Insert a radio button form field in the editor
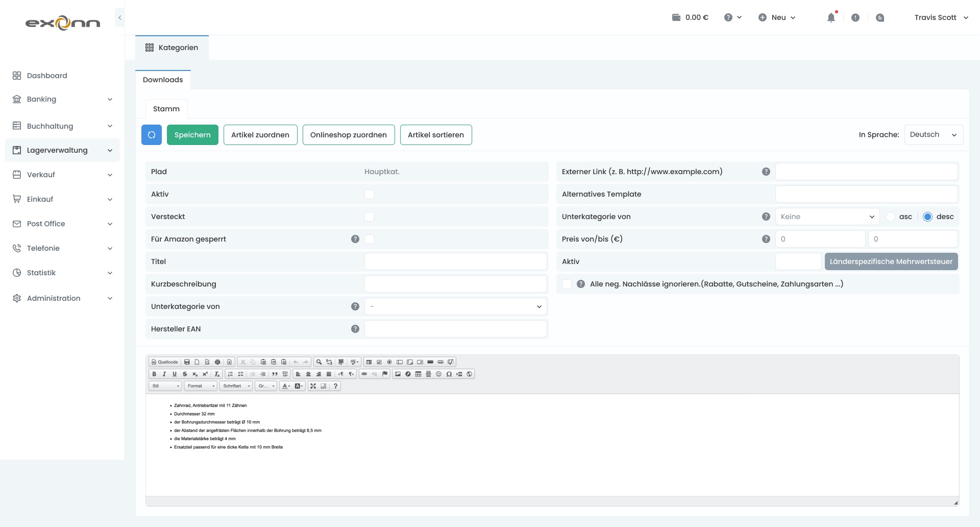 tap(389, 362)
